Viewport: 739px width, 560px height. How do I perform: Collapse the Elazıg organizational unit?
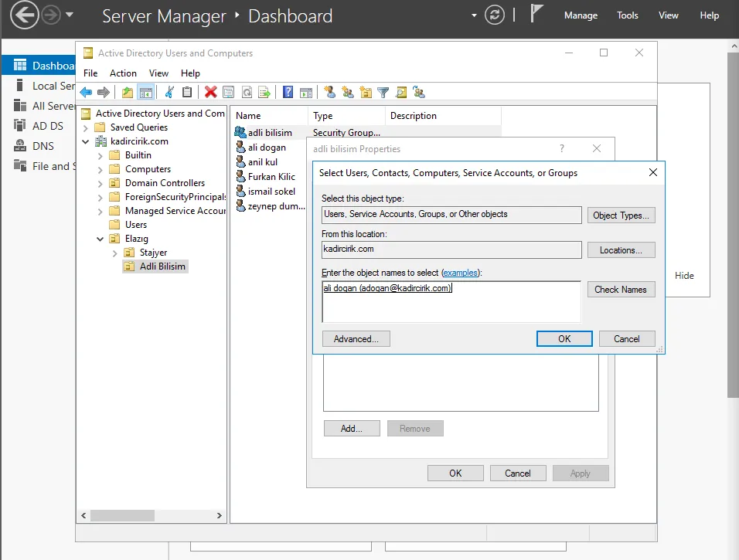pyautogui.click(x=100, y=239)
